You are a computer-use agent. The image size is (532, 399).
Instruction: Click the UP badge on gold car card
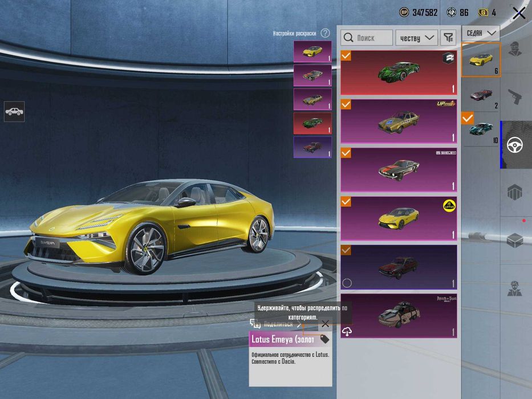[x=446, y=104]
